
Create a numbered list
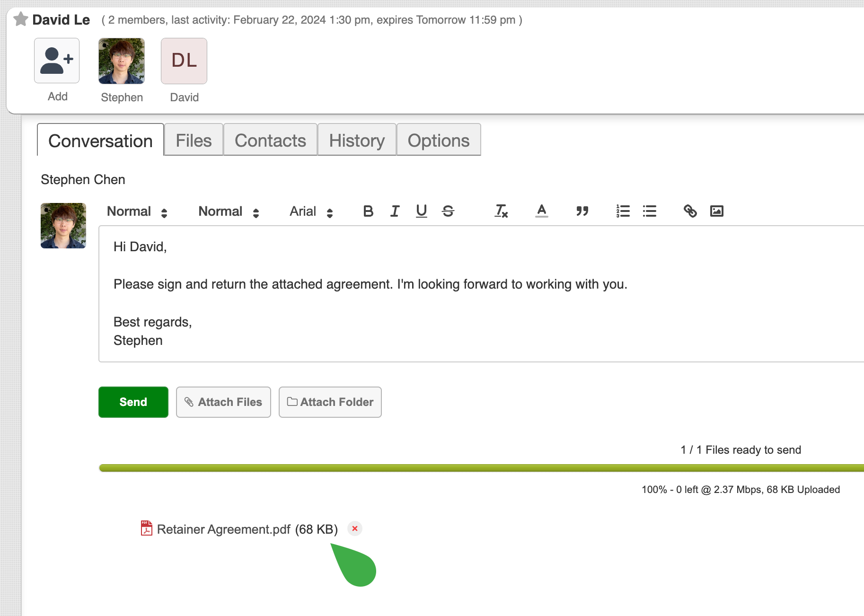[x=623, y=211]
